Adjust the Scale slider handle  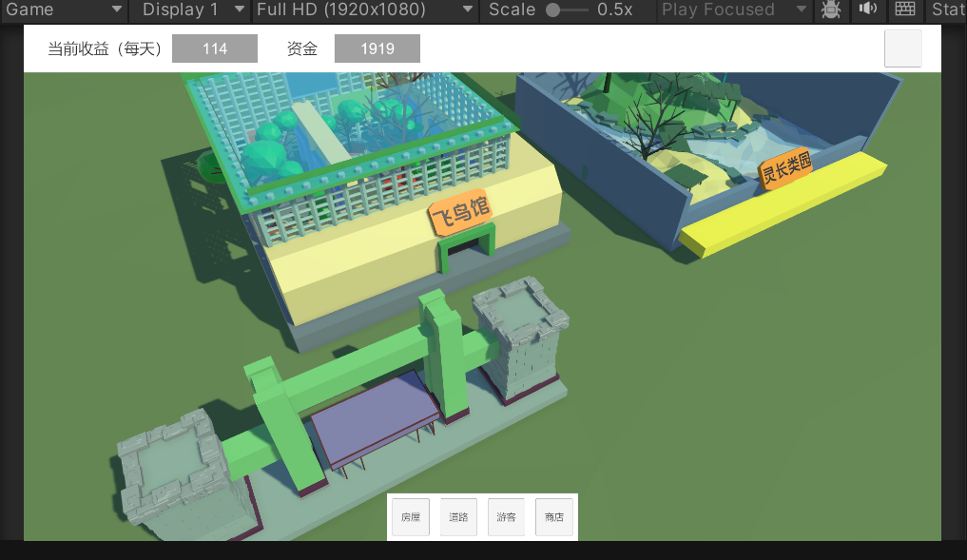(x=553, y=10)
